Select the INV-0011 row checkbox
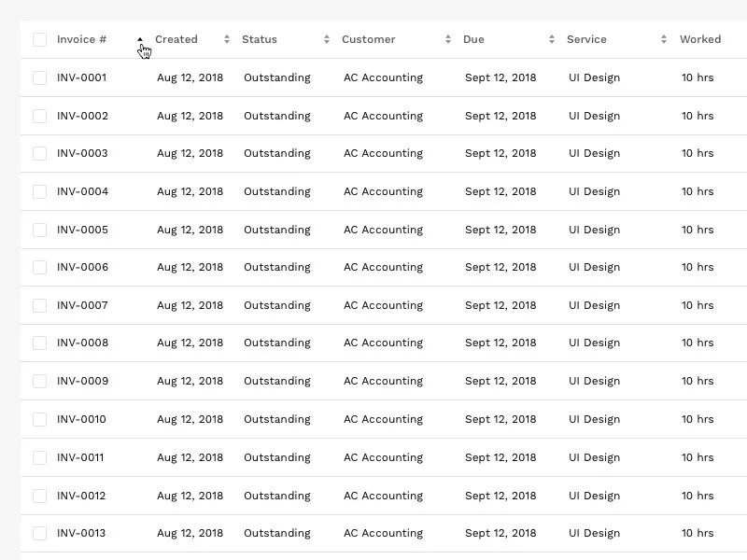 coord(39,457)
